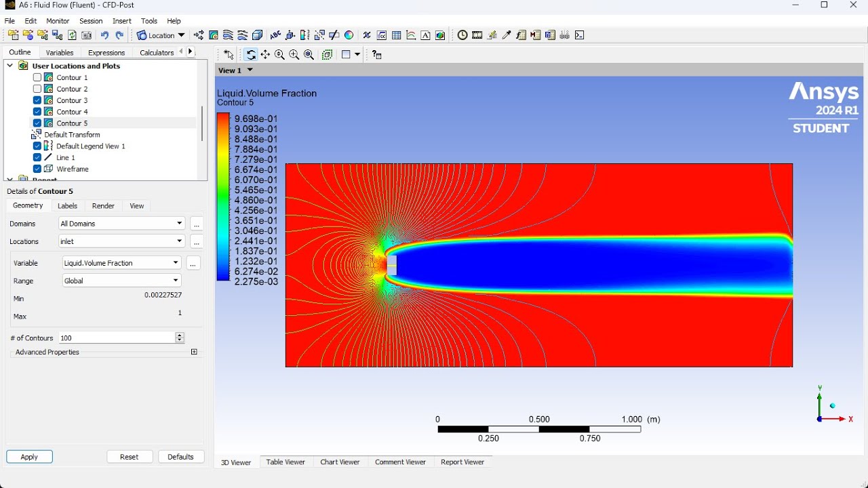Open the Chart Viewer tab

[340, 462]
